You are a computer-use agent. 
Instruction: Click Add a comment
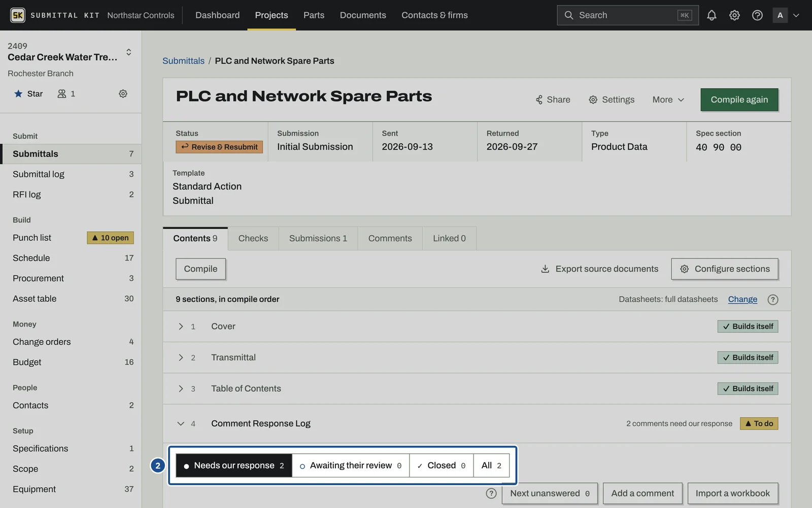(642, 493)
